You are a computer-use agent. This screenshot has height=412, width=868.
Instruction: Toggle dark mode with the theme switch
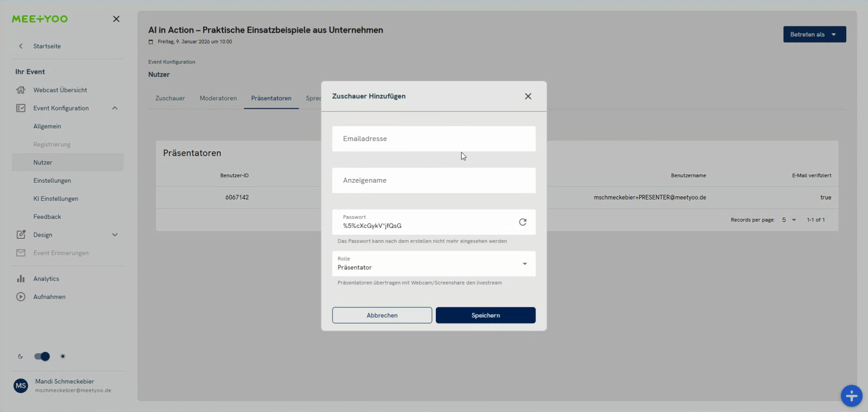click(42, 357)
